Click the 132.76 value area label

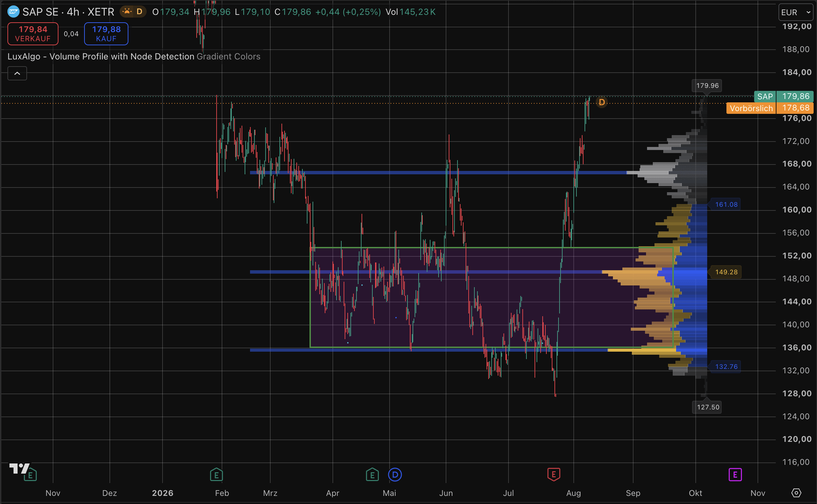726,367
